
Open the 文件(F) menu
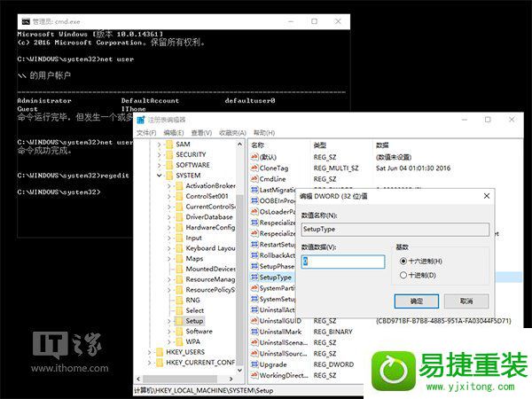coord(146,133)
